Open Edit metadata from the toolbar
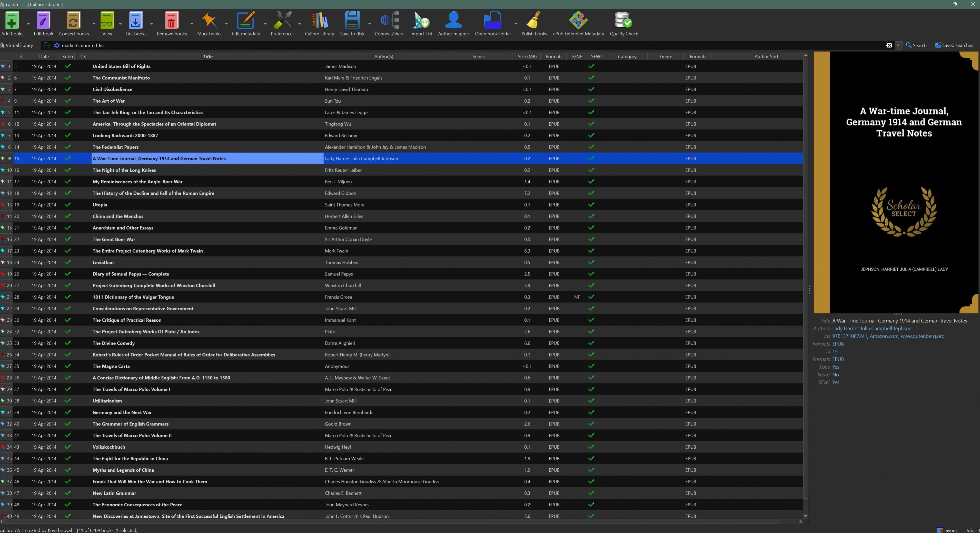The height and width of the screenshot is (533, 980). click(246, 21)
